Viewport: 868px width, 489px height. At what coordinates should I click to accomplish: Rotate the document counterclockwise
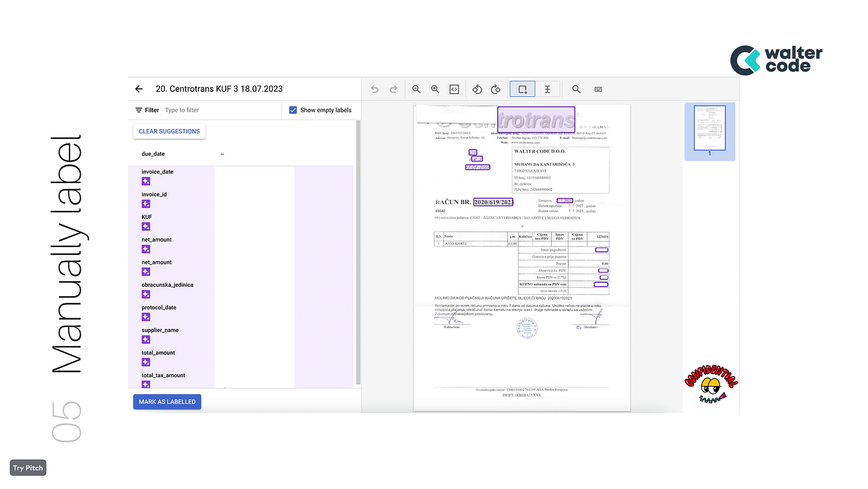pos(477,89)
